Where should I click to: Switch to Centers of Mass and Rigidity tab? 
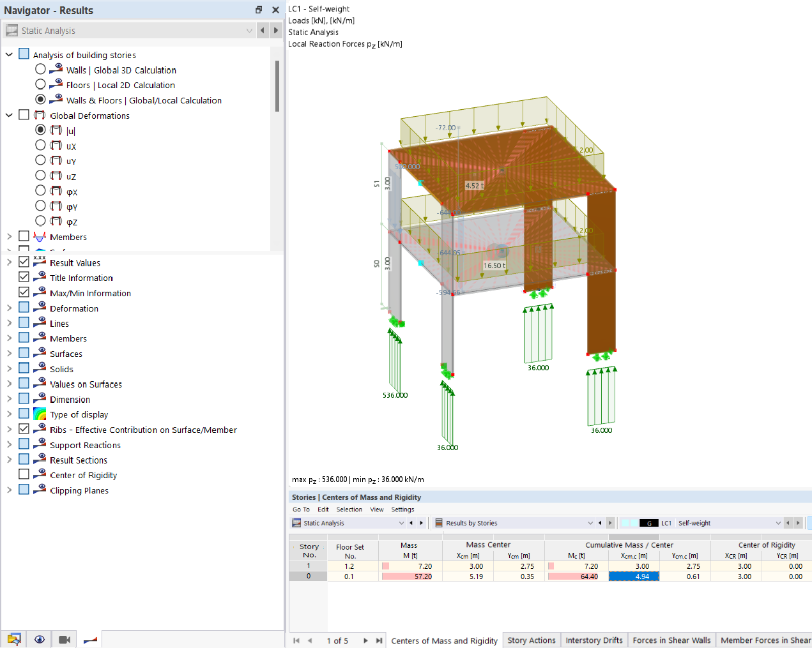(444, 640)
